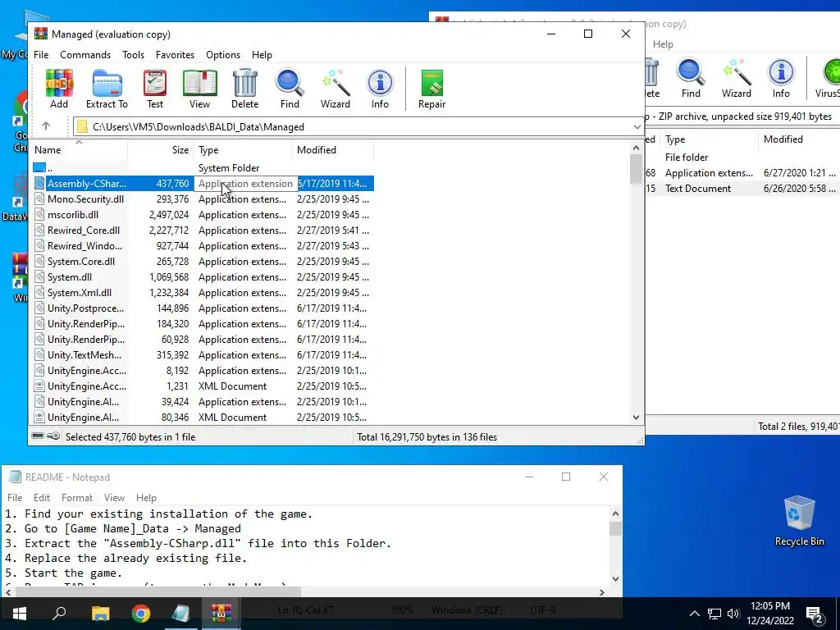
Task: Select Text Document row in background window
Action: 742,188
